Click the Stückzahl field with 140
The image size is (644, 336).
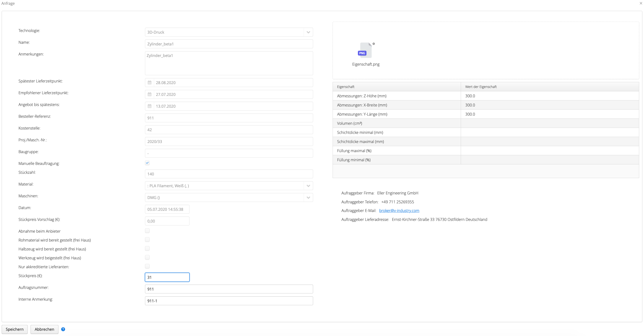tap(229, 174)
